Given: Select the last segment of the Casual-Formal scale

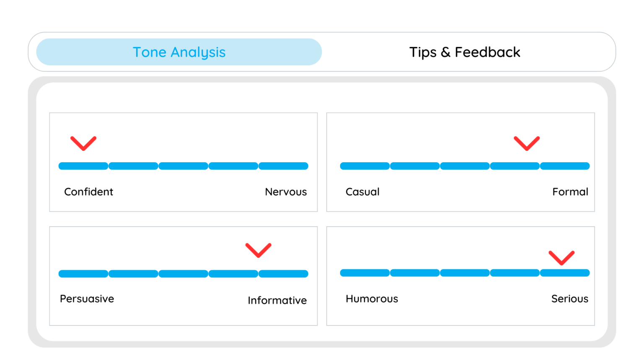Looking at the screenshot, I should [564, 166].
